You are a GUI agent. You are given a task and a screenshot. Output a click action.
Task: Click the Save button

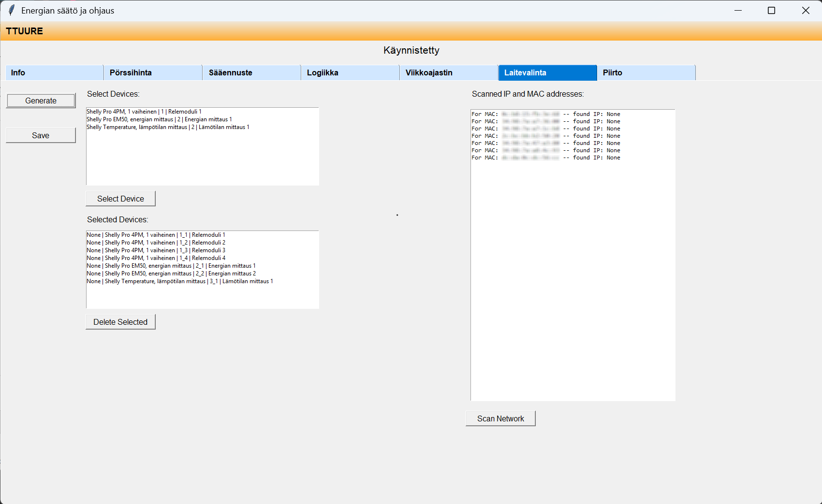(41, 135)
